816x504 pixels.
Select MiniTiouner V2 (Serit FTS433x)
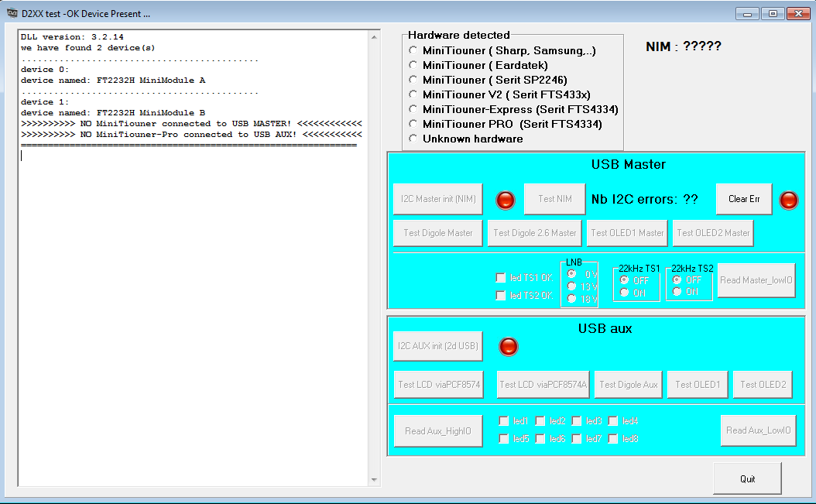pos(413,94)
